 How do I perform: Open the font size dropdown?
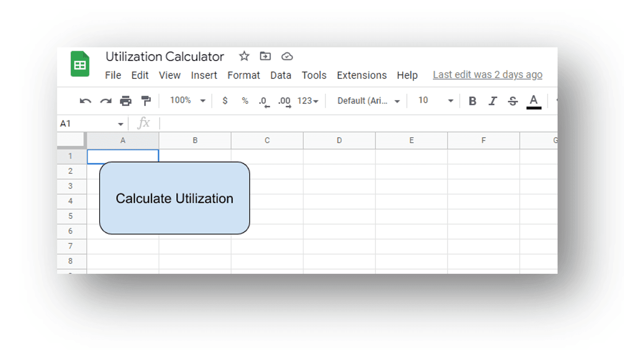pyautogui.click(x=436, y=101)
